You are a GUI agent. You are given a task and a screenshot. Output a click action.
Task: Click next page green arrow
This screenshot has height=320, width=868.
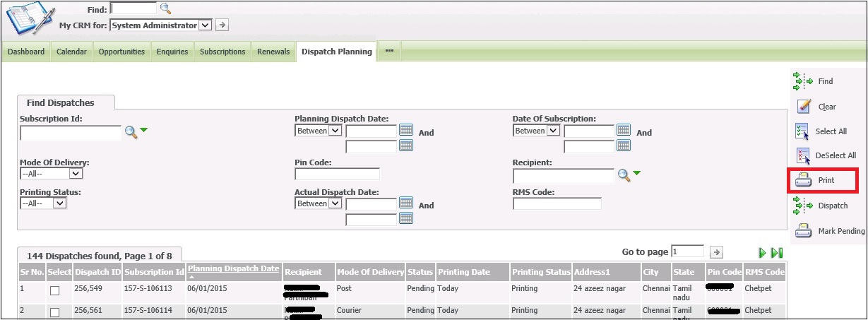point(763,253)
